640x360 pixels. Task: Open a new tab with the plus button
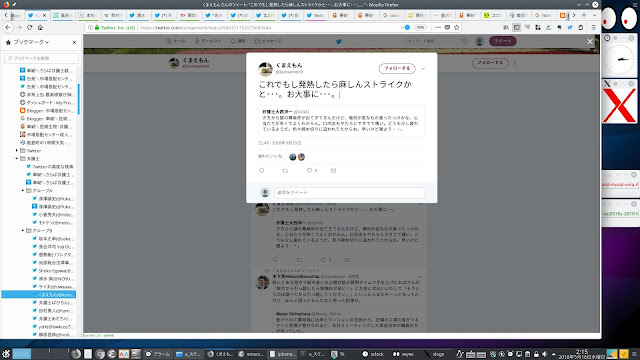584,15
